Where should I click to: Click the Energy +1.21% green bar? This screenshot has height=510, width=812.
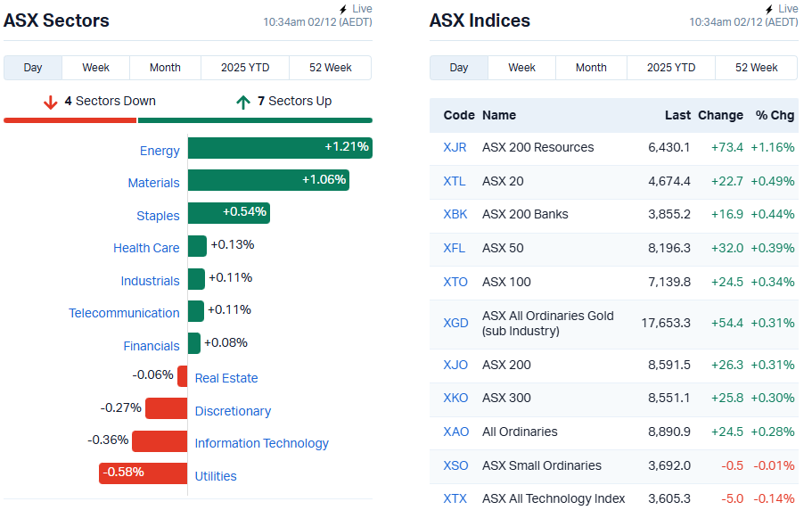coord(280,148)
